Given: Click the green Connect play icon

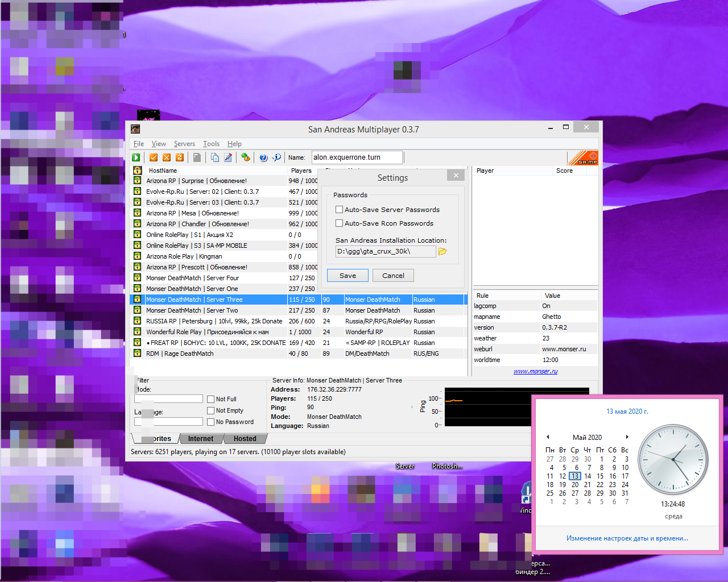Looking at the screenshot, I should [136, 157].
